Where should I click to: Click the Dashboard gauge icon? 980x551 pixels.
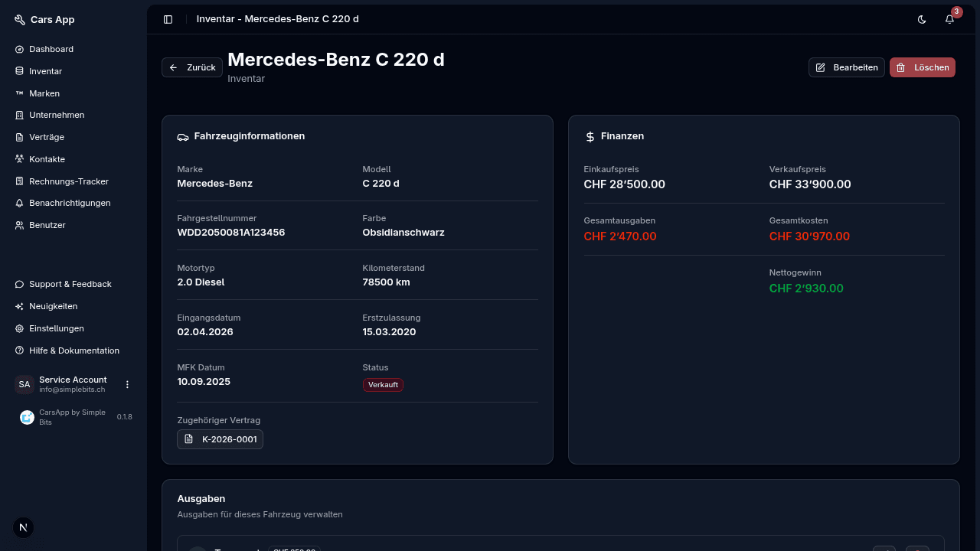pos(20,49)
